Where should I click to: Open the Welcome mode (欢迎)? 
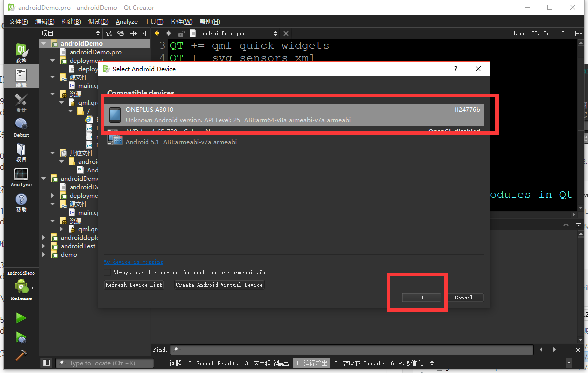coord(21,53)
